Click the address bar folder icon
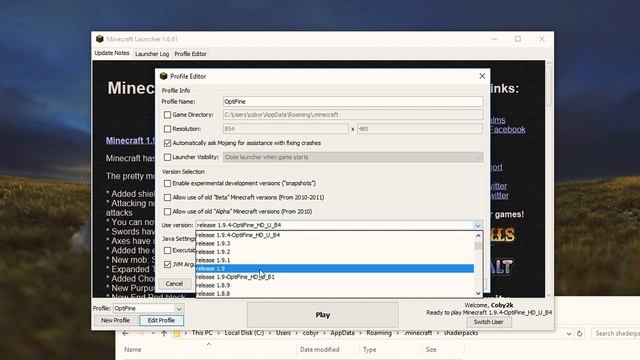The image size is (640, 360). [177, 333]
